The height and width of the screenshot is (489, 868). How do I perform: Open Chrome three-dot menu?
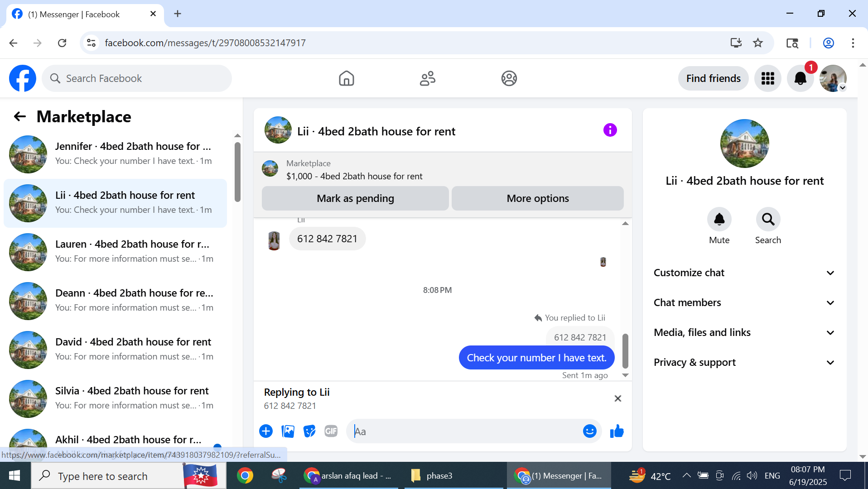tap(853, 43)
